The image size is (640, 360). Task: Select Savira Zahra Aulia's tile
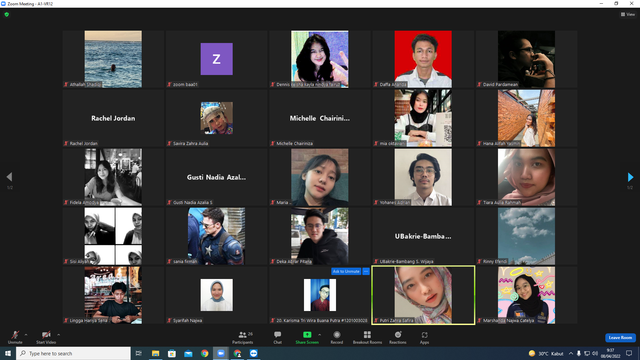216,118
